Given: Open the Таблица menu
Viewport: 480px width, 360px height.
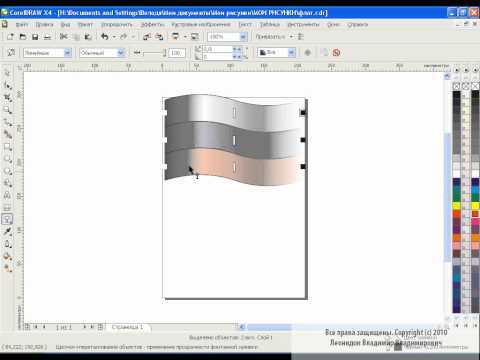Looking at the screenshot, I should click(x=270, y=24).
